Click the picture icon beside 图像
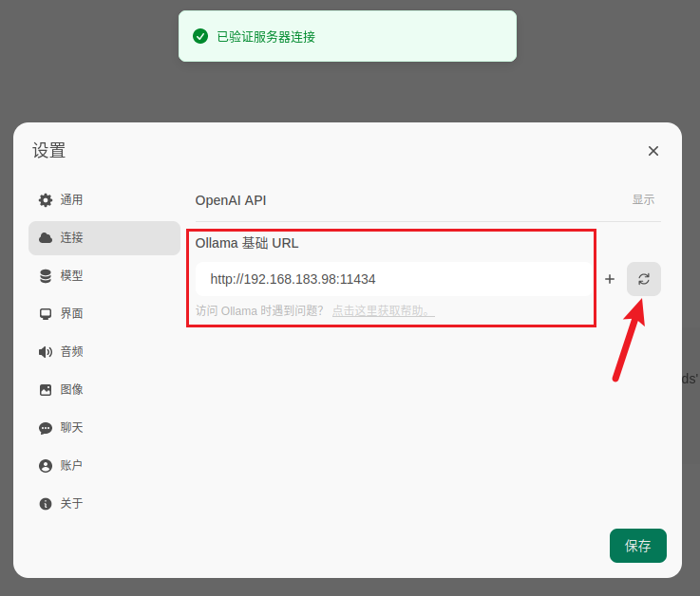 (x=46, y=390)
